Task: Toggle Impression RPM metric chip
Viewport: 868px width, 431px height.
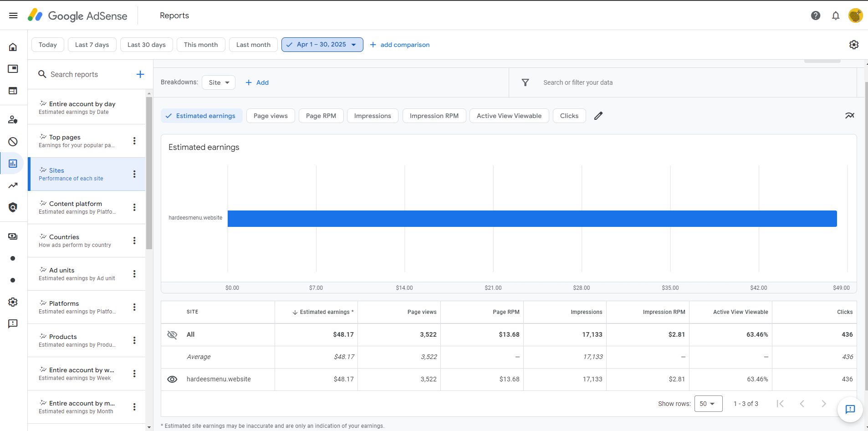Action: pos(434,116)
